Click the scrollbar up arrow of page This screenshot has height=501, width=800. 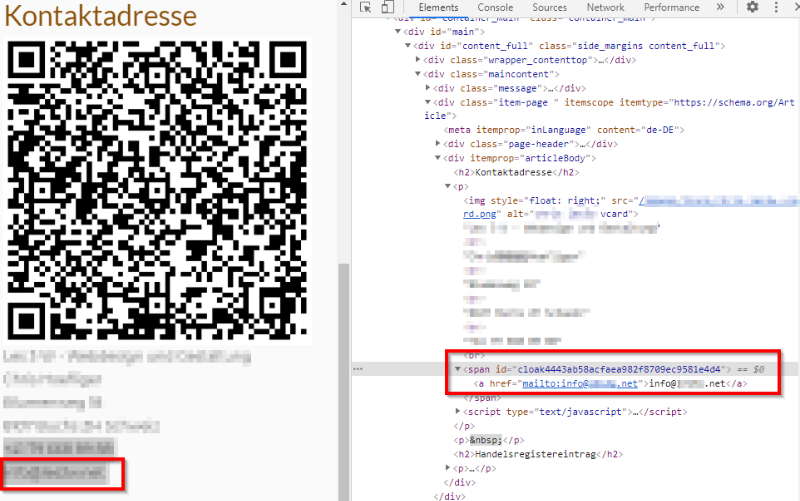coord(344,4)
